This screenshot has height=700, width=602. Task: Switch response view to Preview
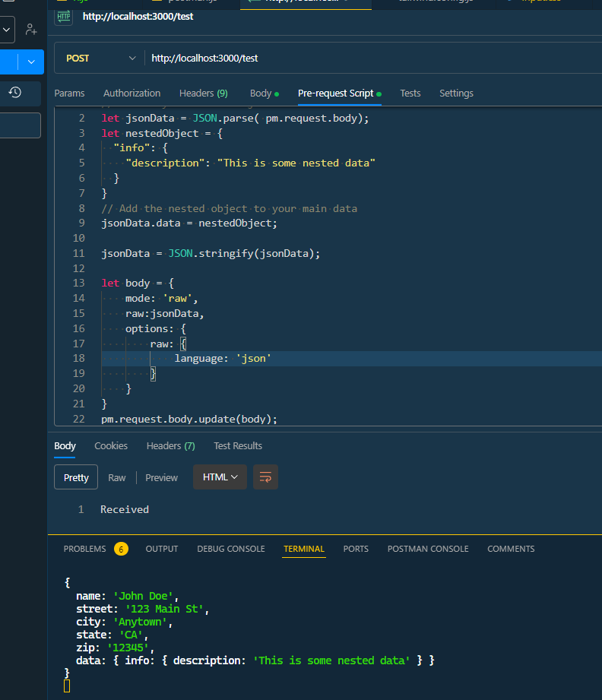tap(161, 477)
